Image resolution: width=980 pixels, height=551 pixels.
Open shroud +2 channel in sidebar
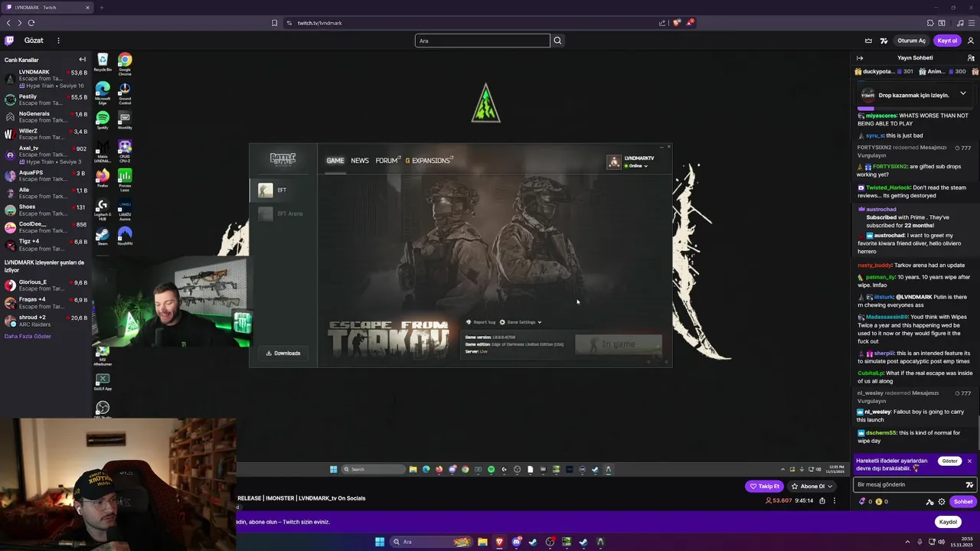click(46, 320)
